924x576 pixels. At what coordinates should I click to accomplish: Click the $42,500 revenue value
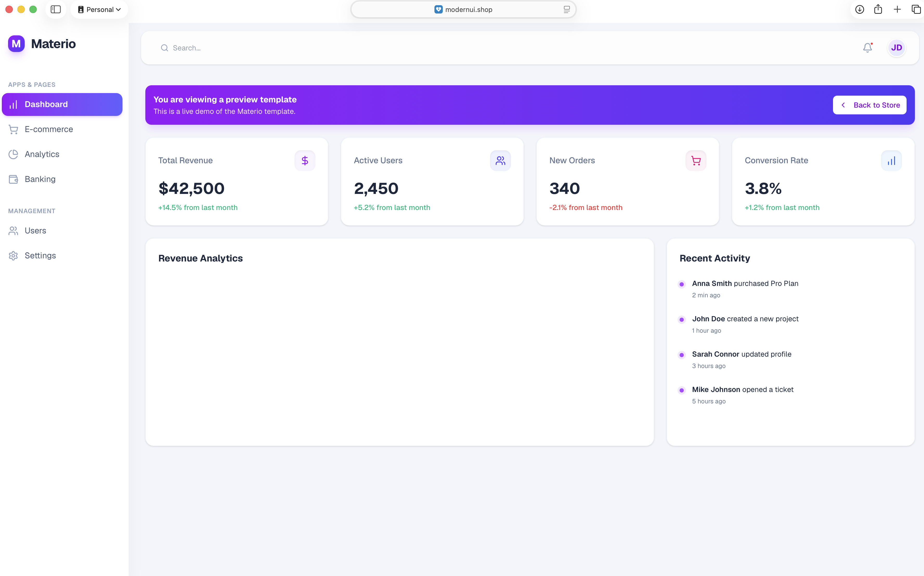pos(191,188)
